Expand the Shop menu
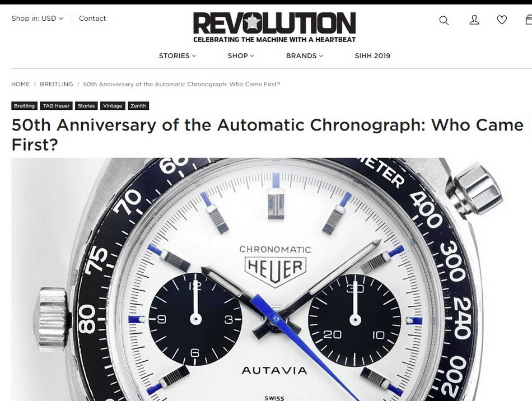The width and height of the screenshot is (532, 401). [241, 55]
